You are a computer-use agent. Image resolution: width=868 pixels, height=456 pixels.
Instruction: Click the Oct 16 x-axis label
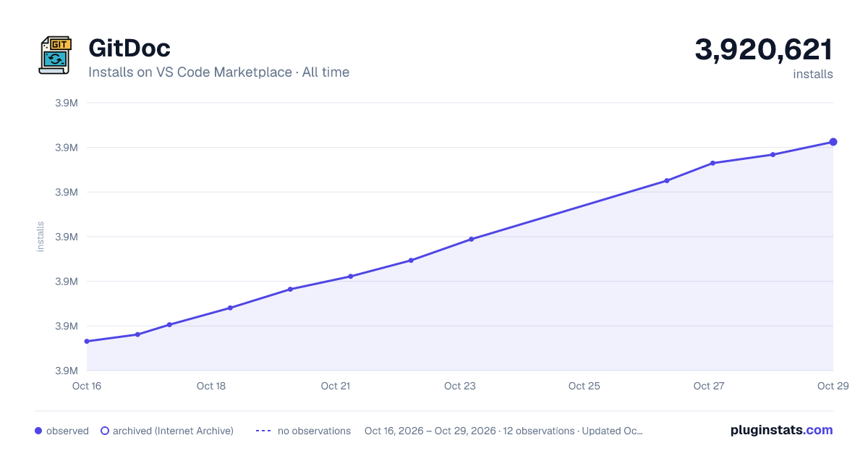pyautogui.click(x=87, y=386)
